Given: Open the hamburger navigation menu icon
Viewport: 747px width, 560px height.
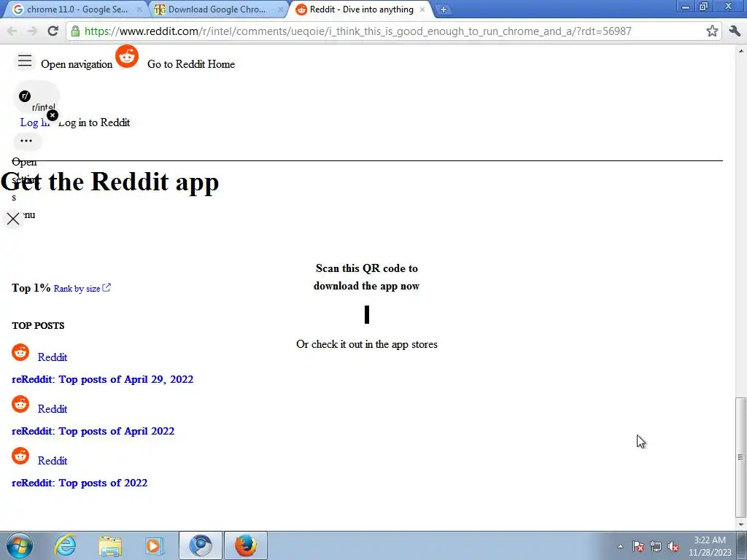Looking at the screenshot, I should (x=25, y=61).
